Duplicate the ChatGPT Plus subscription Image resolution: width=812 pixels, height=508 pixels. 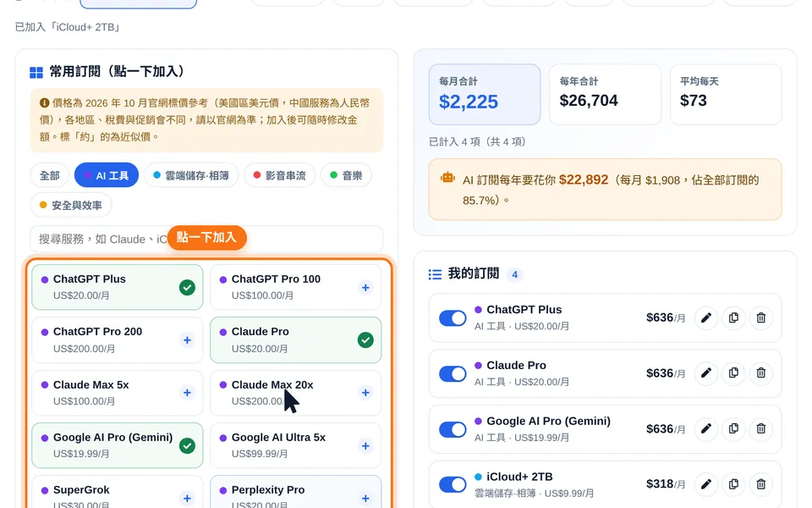[x=733, y=317]
